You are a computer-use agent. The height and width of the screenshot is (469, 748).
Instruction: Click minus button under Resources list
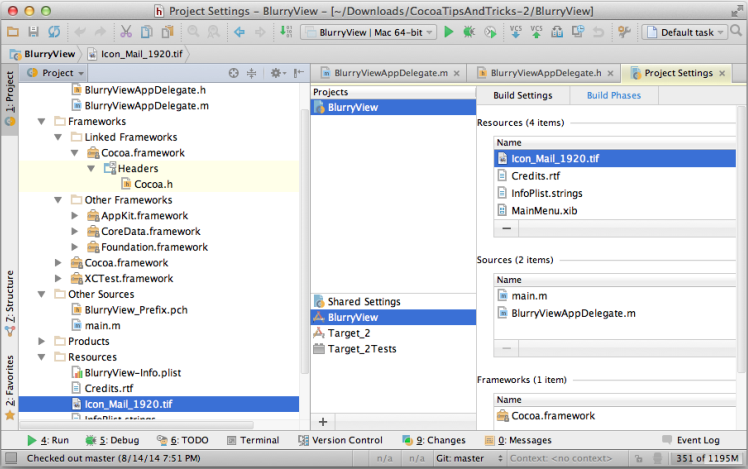[x=507, y=229]
